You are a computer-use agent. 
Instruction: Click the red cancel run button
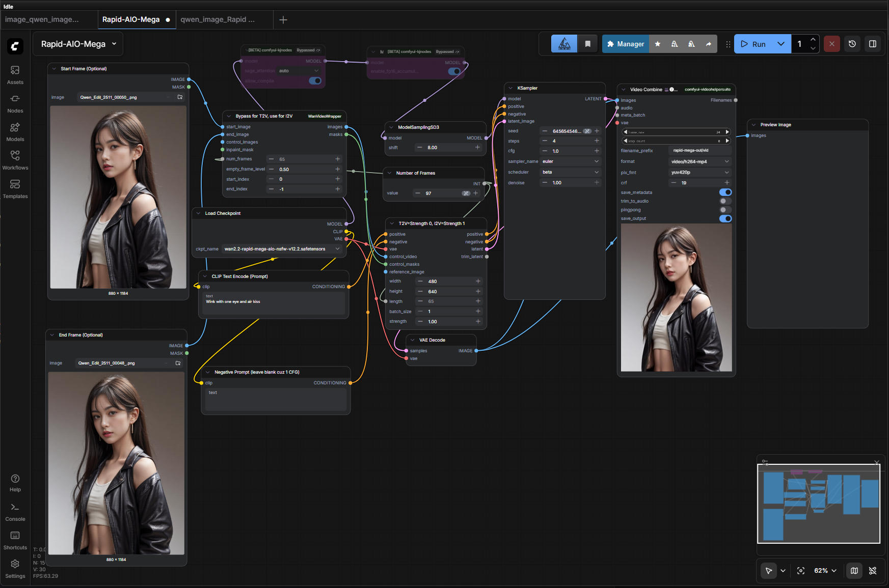(831, 44)
